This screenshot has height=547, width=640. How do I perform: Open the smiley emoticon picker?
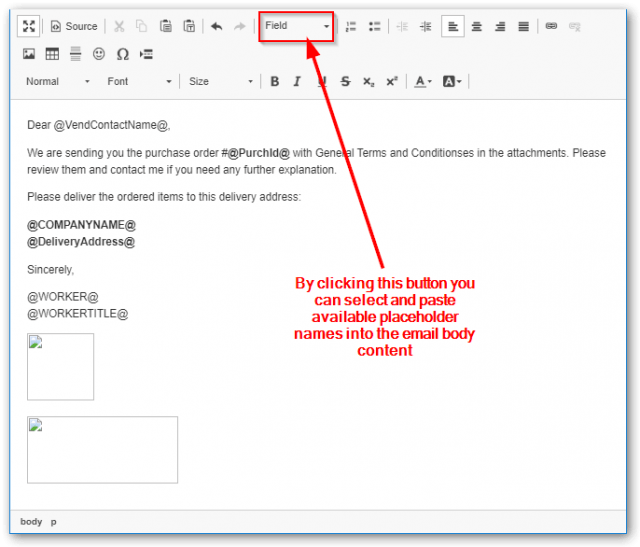pos(99,54)
